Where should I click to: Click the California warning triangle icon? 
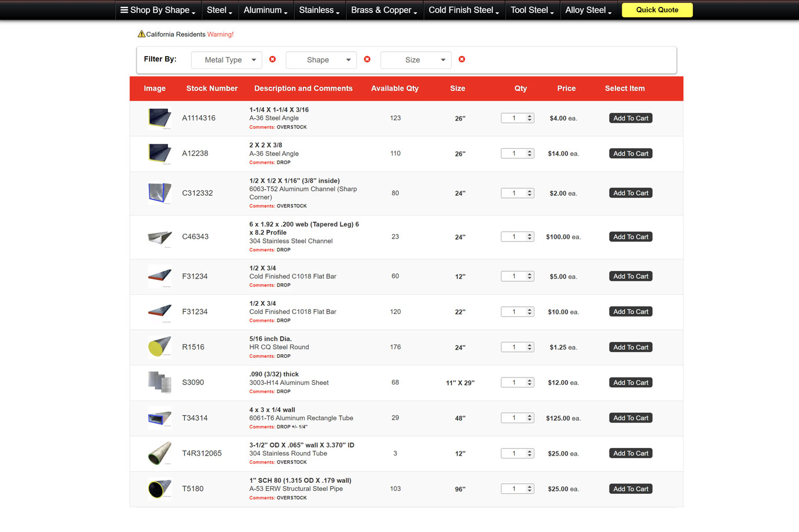[141, 34]
